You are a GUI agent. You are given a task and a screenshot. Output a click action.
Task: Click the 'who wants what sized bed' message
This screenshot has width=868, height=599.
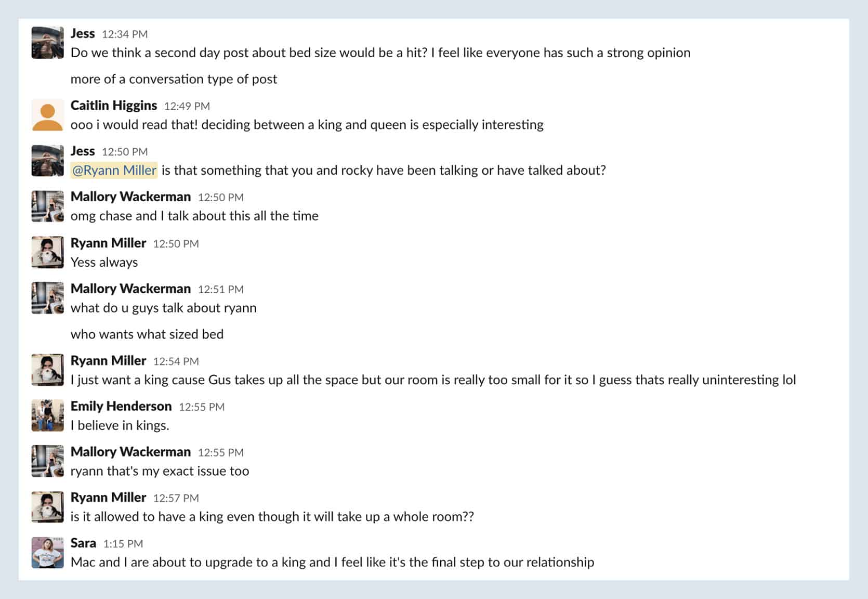(x=147, y=334)
